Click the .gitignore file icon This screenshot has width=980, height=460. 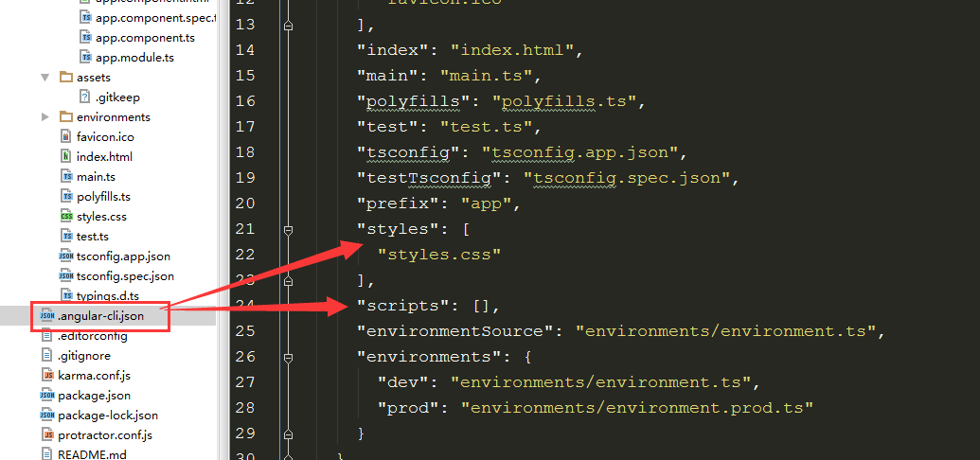coord(47,356)
